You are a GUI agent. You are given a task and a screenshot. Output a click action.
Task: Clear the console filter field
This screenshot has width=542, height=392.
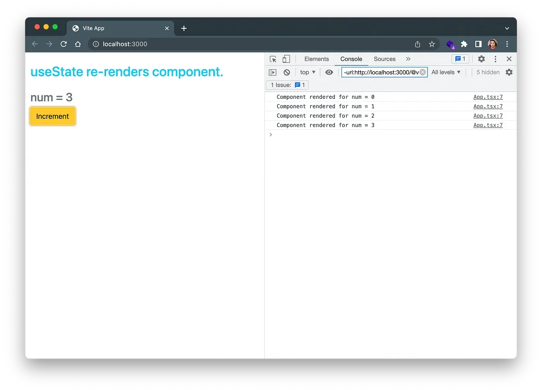tap(423, 72)
